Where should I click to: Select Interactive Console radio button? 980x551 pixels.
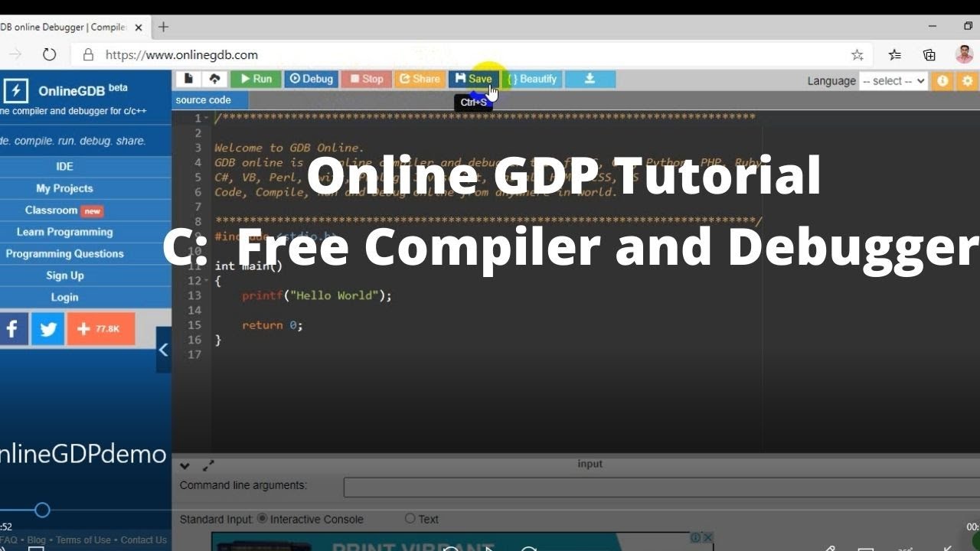[x=263, y=518]
